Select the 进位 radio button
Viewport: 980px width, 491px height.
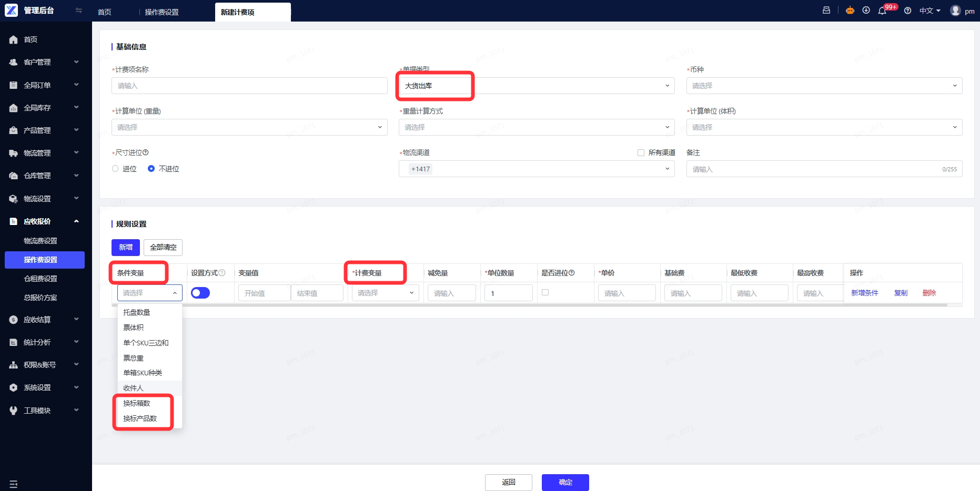click(x=115, y=169)
